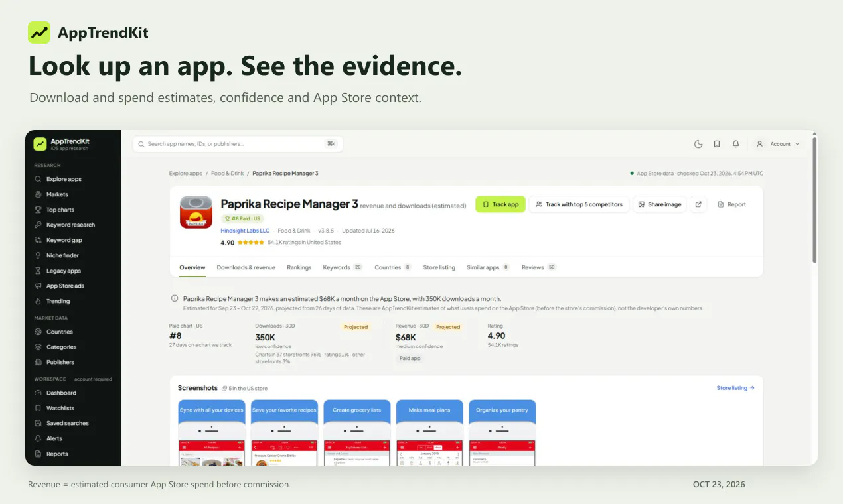Switch to the Rankings tab
This screenshot has height=504, width=843.
299,267
